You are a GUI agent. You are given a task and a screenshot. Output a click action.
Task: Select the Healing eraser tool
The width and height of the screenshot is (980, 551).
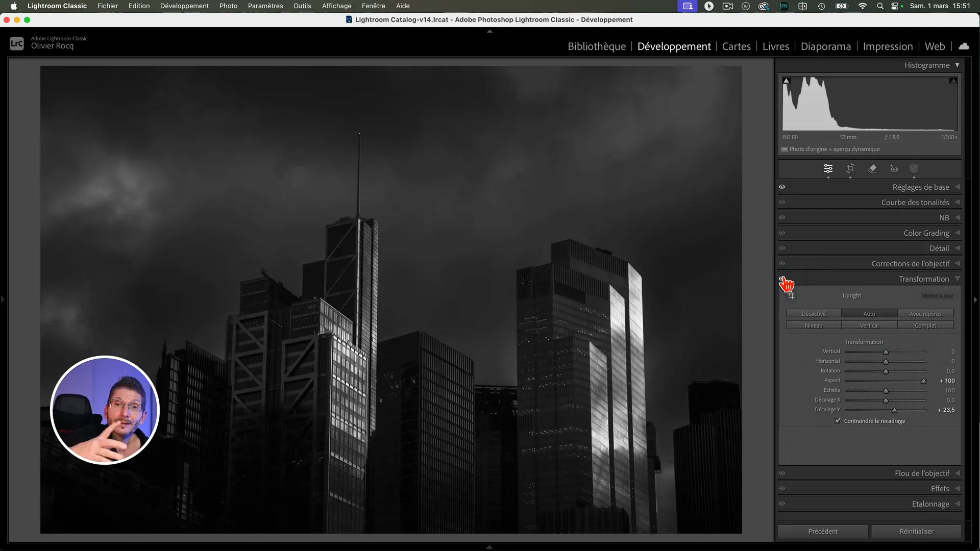coord(872,168)
